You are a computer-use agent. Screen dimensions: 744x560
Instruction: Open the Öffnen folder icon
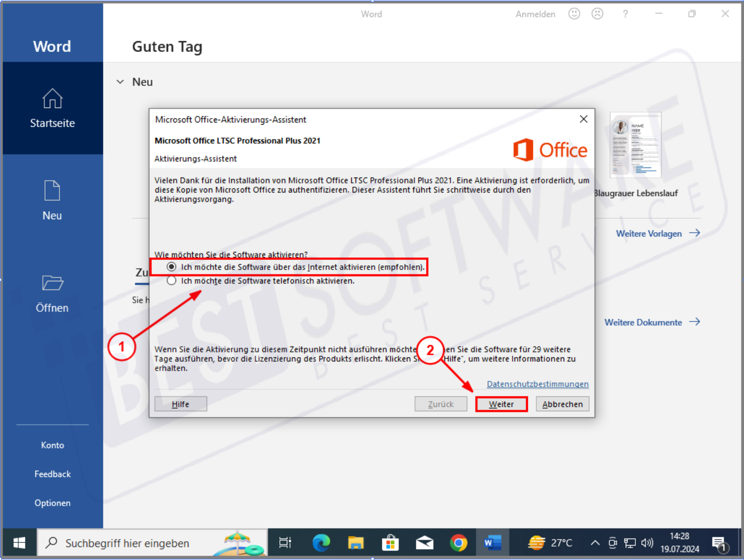[52, 283]
